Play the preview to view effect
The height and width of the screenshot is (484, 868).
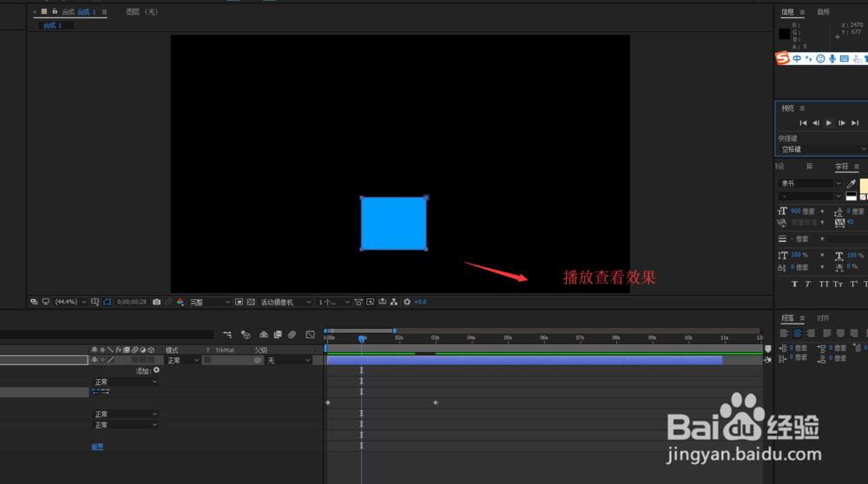click(829, 123)
